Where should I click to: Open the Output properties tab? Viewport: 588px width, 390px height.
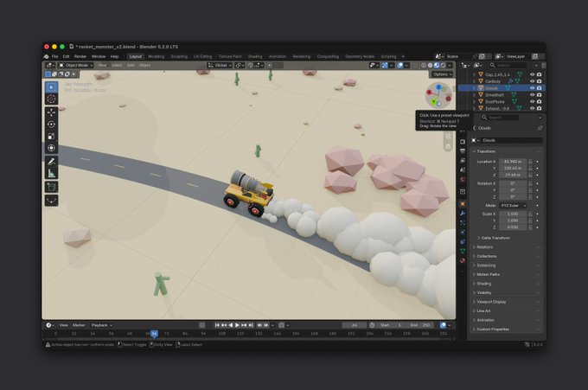(463, 151)
